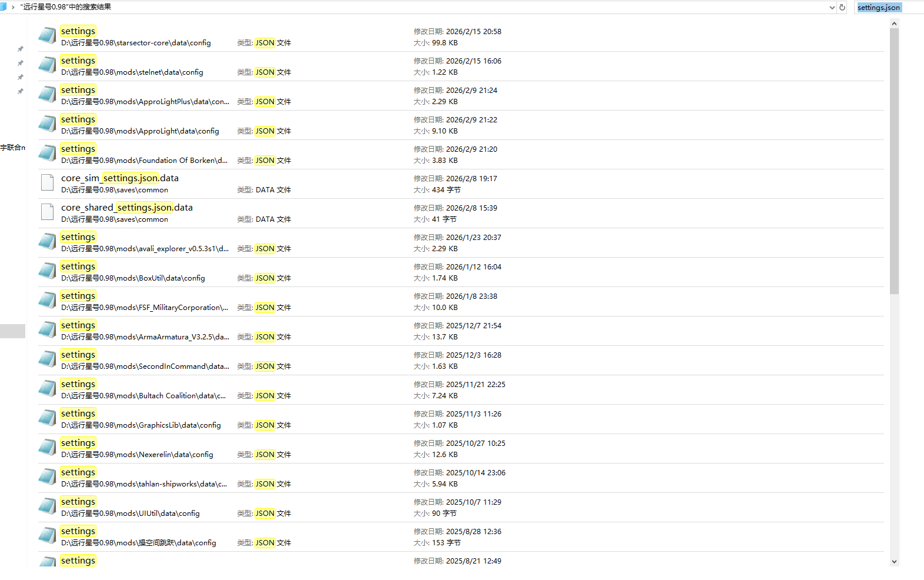Click the topmost pin icon in navigation pane
This screenshot has width=924, height=580.
coord(21,49)
